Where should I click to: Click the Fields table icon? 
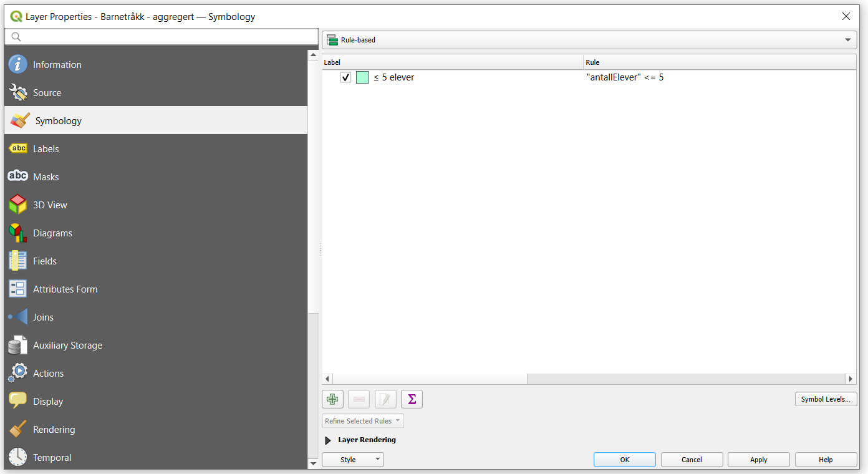17,261
